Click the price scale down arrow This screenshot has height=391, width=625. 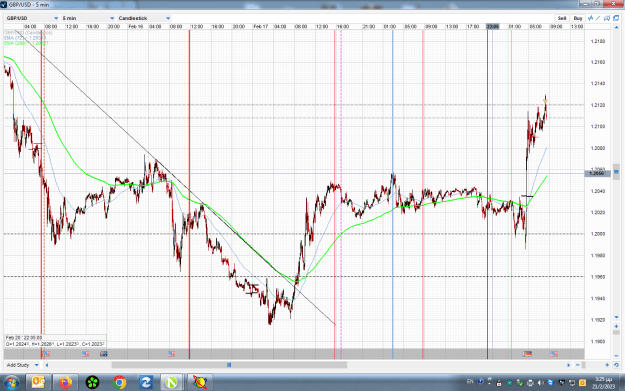[617, 318]
